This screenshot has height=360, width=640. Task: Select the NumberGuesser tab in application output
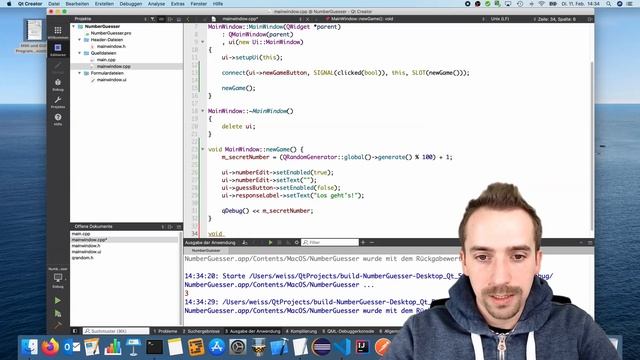pyautogui.click(x=206, y=251)
